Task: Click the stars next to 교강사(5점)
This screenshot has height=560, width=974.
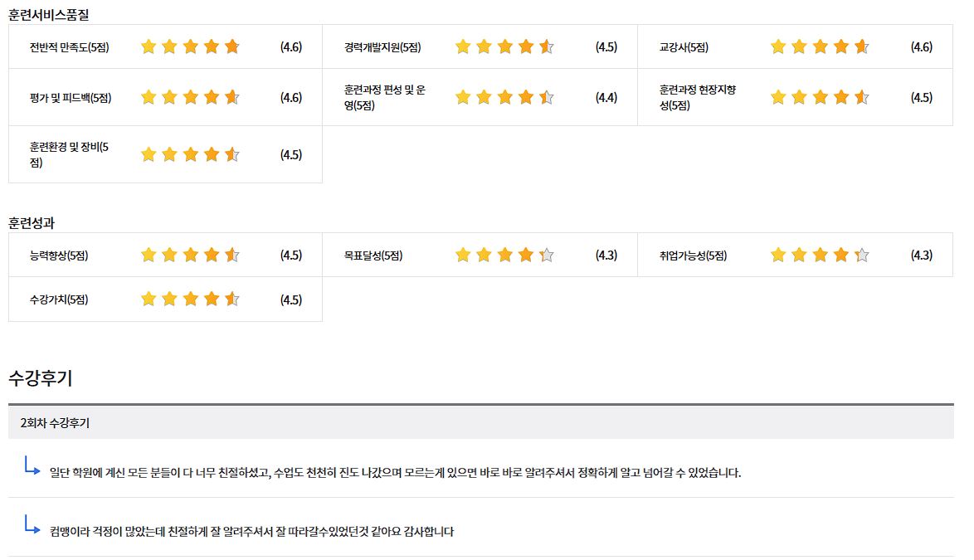Action: [820, 47]
